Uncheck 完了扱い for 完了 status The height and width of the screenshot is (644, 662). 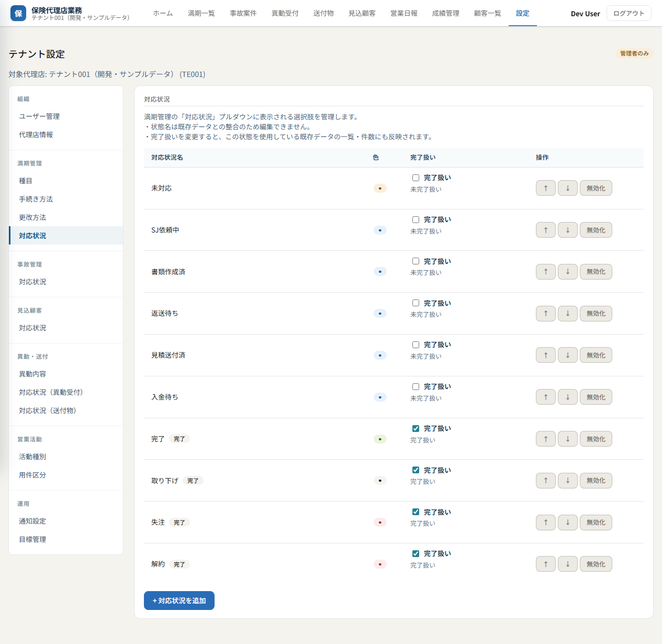(416, 428)
